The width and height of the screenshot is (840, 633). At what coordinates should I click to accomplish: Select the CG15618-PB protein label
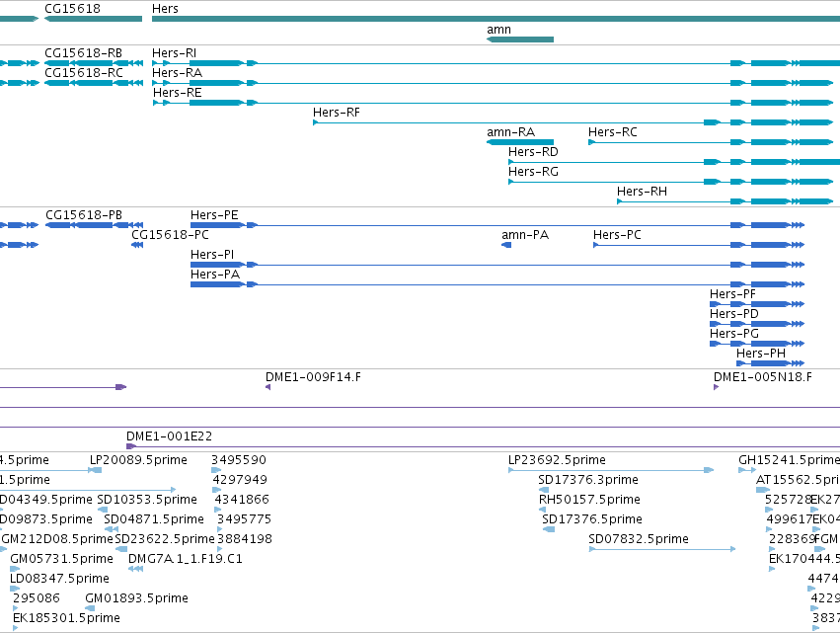coord(84,215)
